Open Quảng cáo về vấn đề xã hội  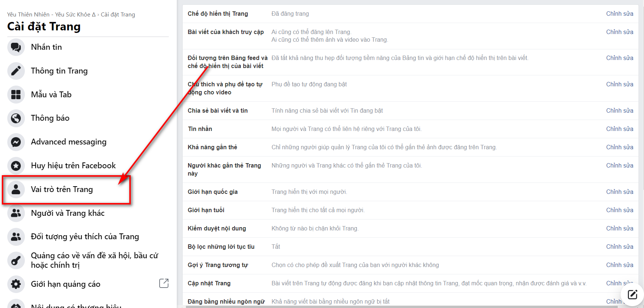95,260
